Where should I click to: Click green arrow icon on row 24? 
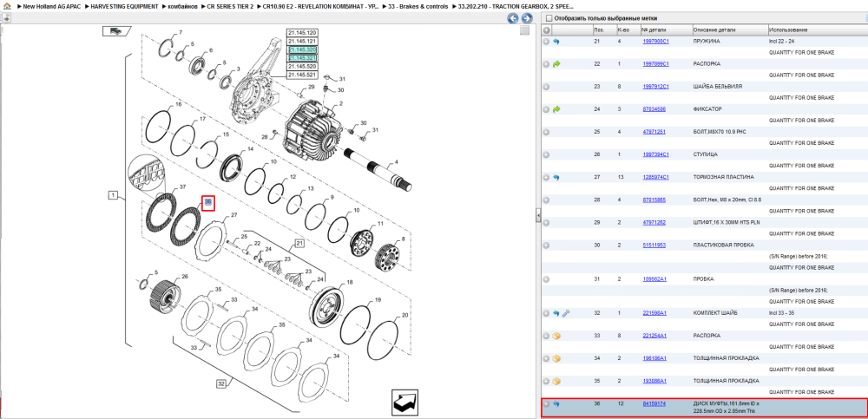(x=556, y=109)
